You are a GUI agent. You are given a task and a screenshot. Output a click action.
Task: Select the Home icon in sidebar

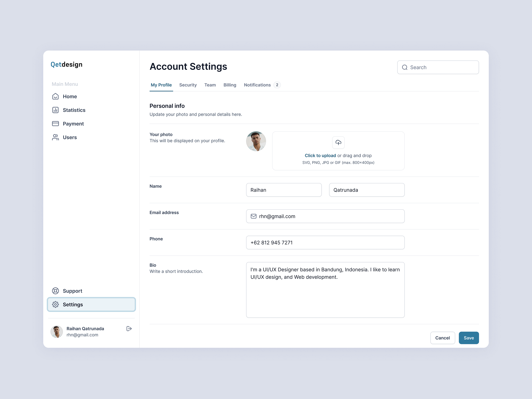point(55,96)
